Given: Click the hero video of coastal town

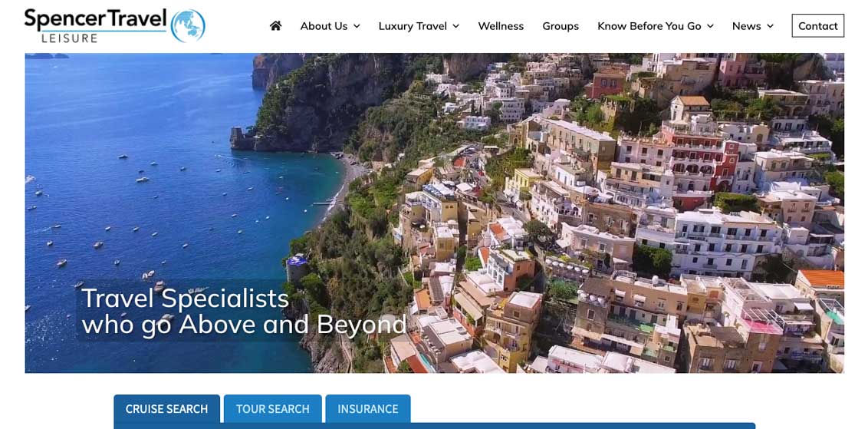Looking at the screenshot, I should coord(435,213).
